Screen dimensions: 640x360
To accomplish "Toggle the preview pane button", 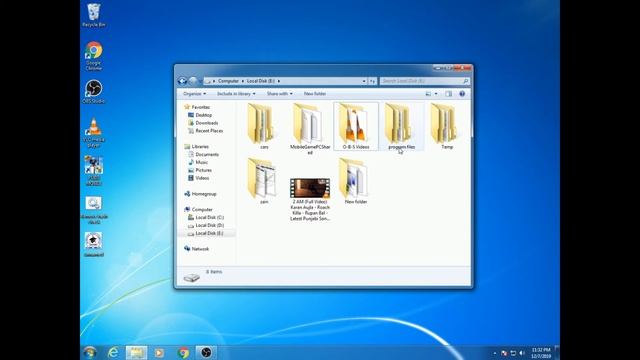I will (449, 94).
